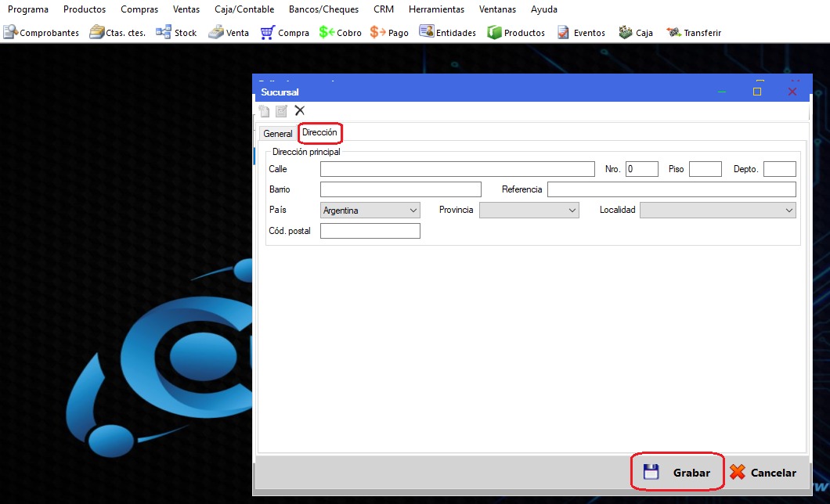Focus the Barrio input field
This screenshot has width=830, height=504.
[x=401, y=189]
